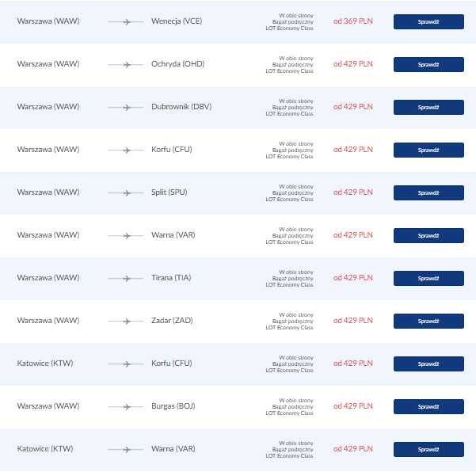Click the airplane arrow icon for Wenecja route

pos(125,22)
